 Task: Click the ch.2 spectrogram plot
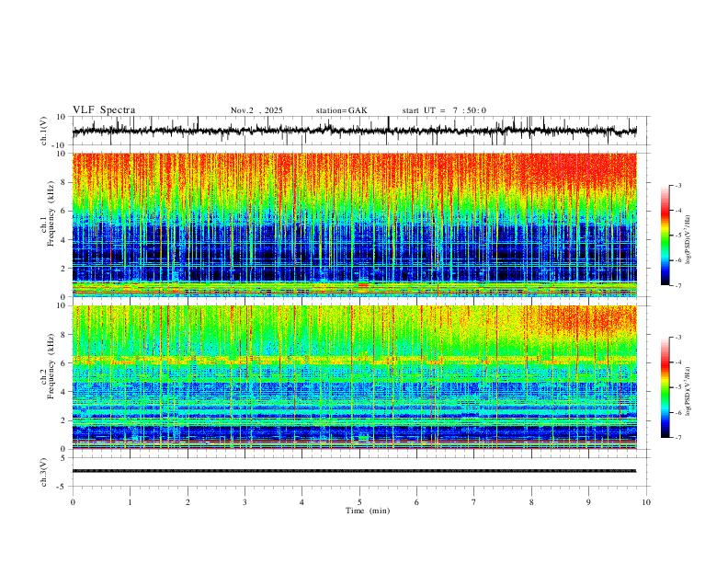tap(354, 377)
